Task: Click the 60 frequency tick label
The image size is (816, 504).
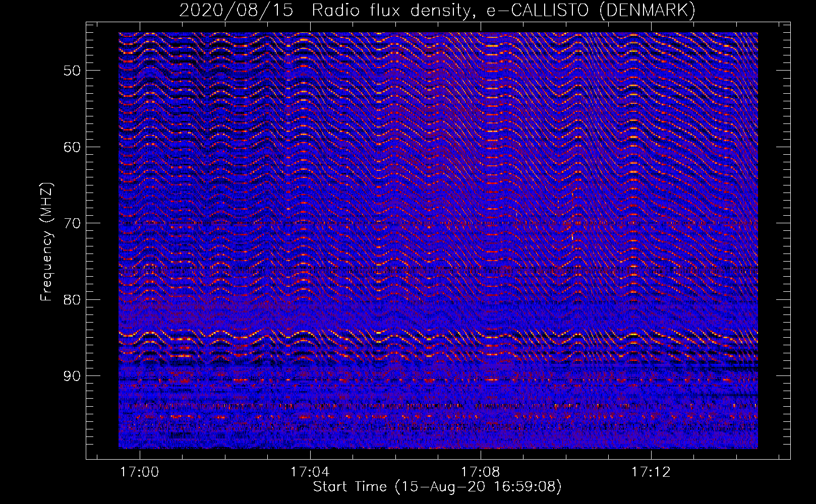Action: (x=72, y=147)
